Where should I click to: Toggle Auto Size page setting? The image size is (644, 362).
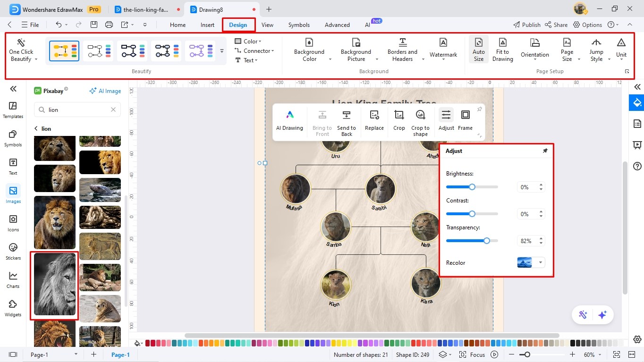479,50
